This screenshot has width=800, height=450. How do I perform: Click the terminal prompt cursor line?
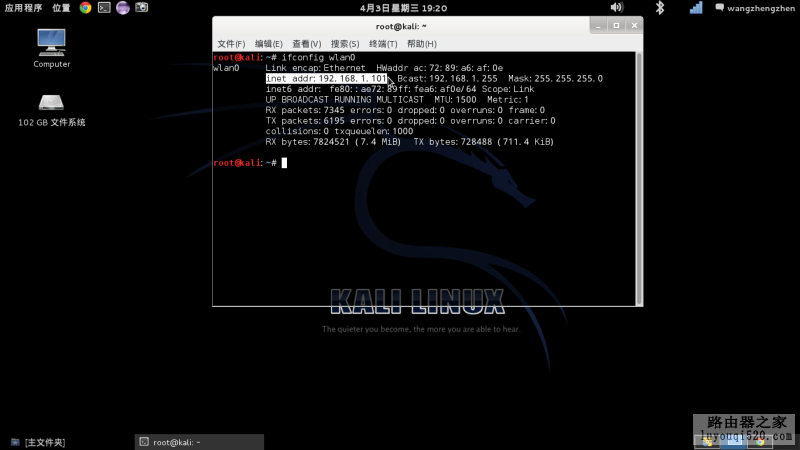[250, 163]
